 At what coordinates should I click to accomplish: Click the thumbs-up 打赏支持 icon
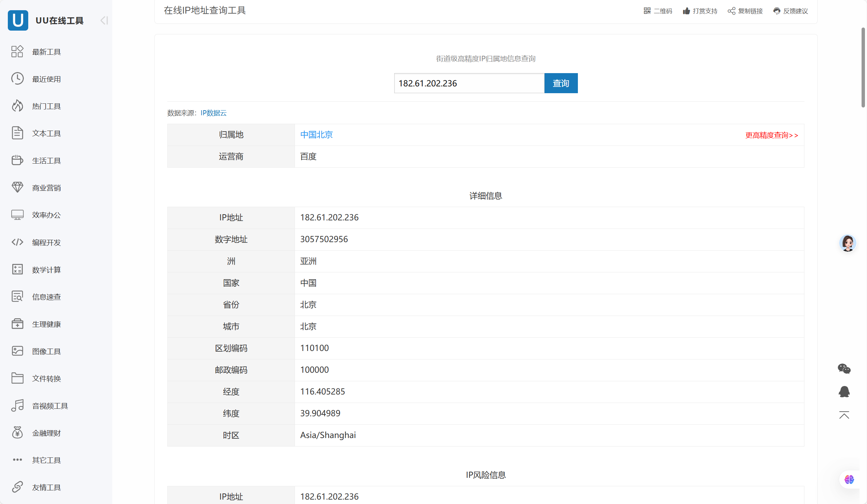[686, 11]
